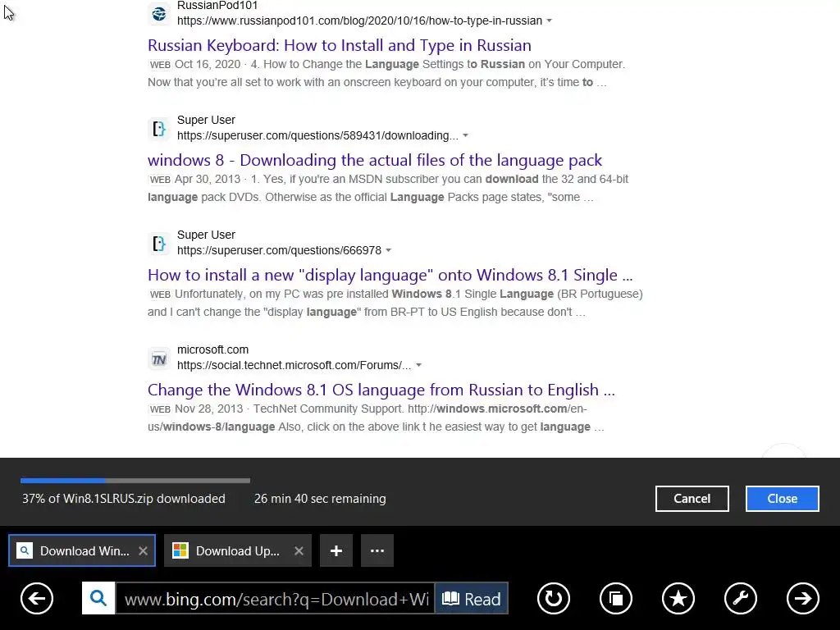Image resolution: width=840 pixels, height=630 pixels.
Task: Close the download notification bar
Action: 782,499
